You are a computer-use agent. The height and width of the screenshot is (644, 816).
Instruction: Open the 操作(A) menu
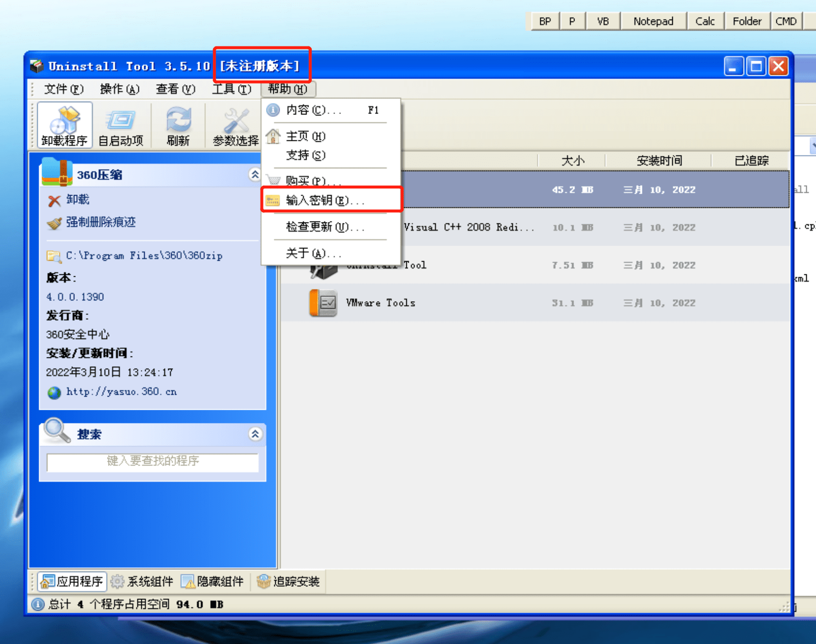[119, 89]
